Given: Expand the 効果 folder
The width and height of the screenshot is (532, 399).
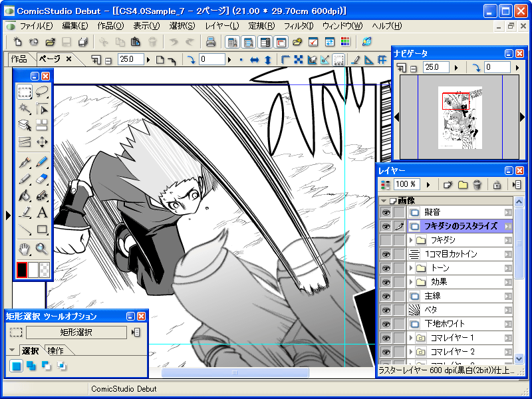Looking at the screenshot, I should pyautogui.click(x=411, y=282).
